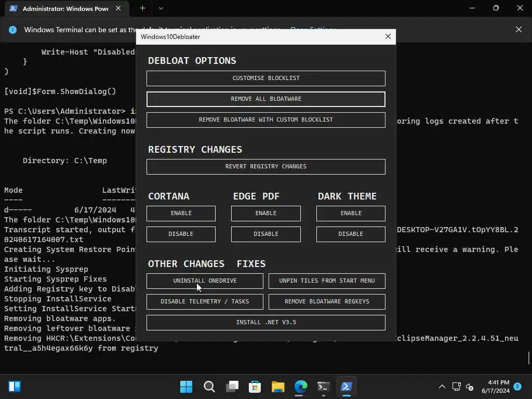This screenshot has height=399, width=532.
Task: Click the info banner icon
Action: point(12,30)
